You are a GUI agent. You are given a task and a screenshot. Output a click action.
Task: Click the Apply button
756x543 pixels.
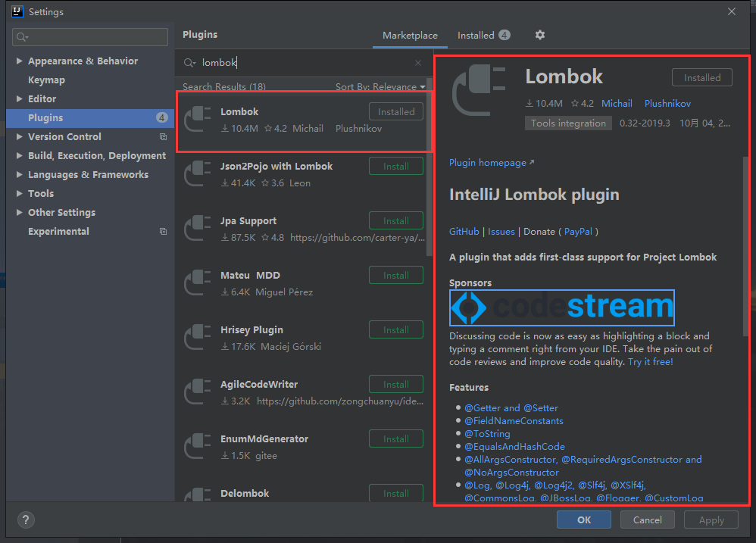pyautogui.click(x=711, y=520)
